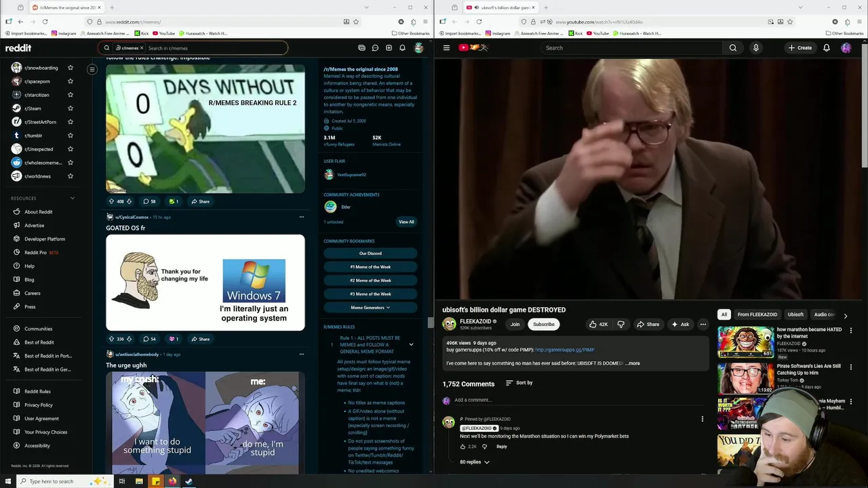View All community achievements

[406, 222]
